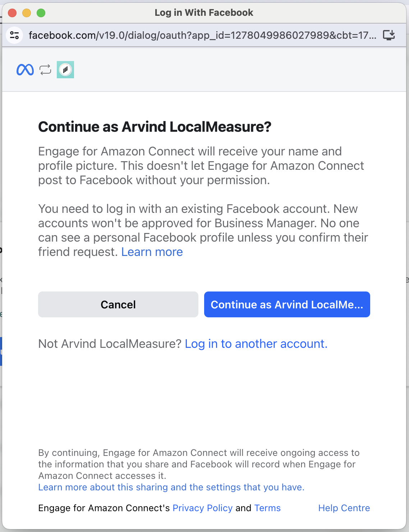Click the Log in With Facebook title bar
409x532 pixels.
[x=204, y=13]
